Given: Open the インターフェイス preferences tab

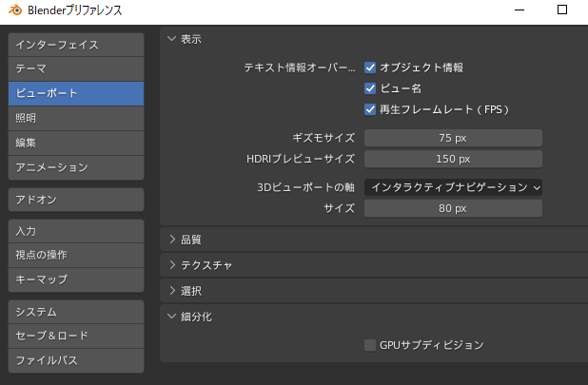Looking at the screenshot, I should [76, 45].
